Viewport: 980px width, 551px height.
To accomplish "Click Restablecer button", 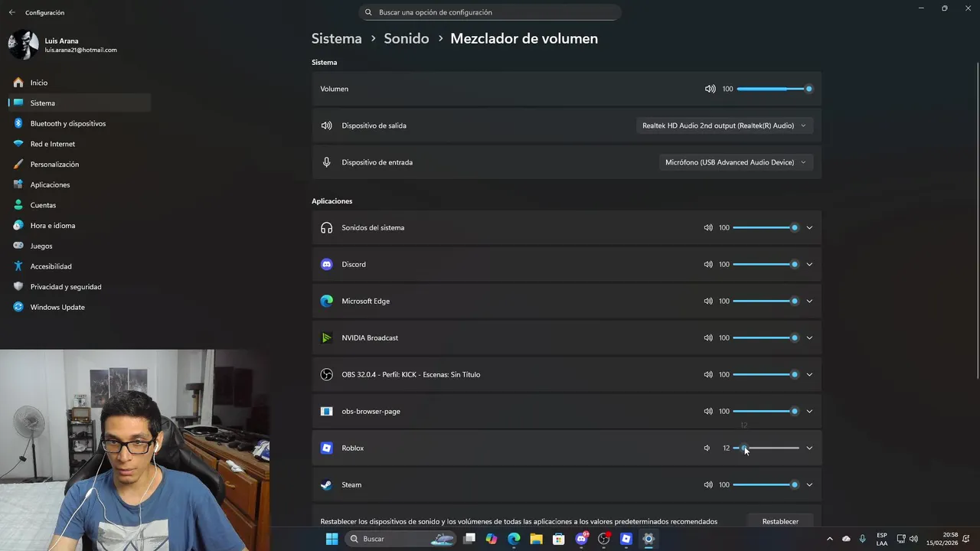I will [x=780, y=521].
